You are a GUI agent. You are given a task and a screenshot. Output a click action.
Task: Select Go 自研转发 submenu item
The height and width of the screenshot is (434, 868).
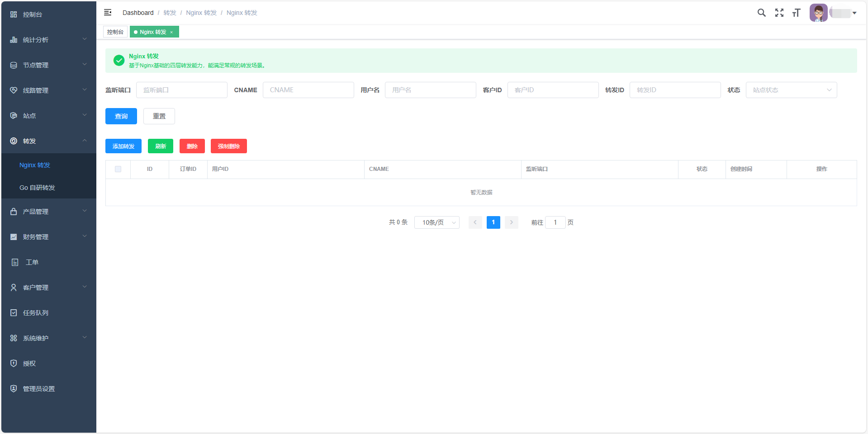click(37, 188)
